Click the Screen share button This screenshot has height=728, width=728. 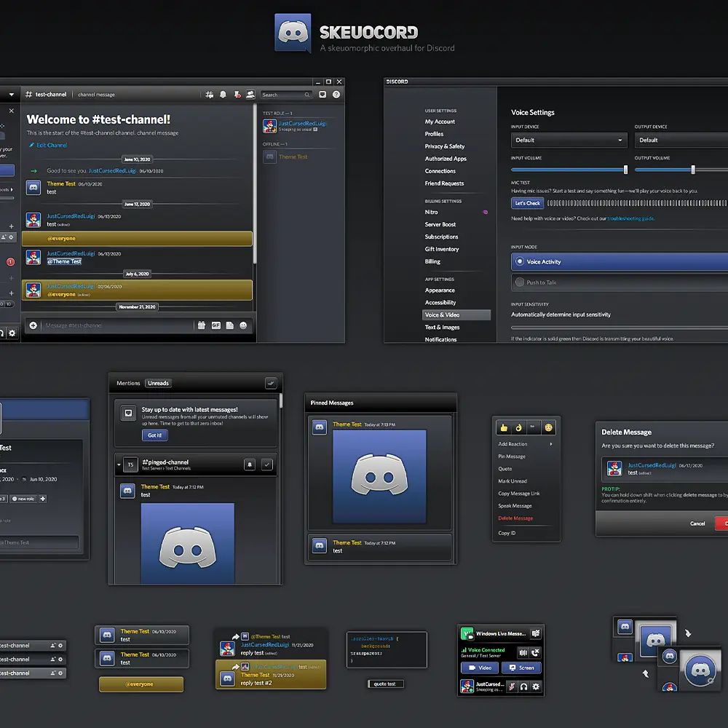[x=521, y=668]
